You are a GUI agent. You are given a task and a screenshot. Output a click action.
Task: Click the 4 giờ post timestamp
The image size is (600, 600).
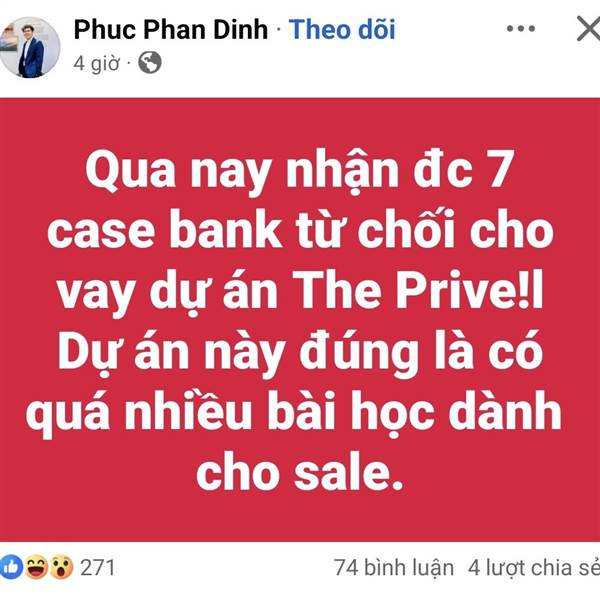click(x=97, y=63)
